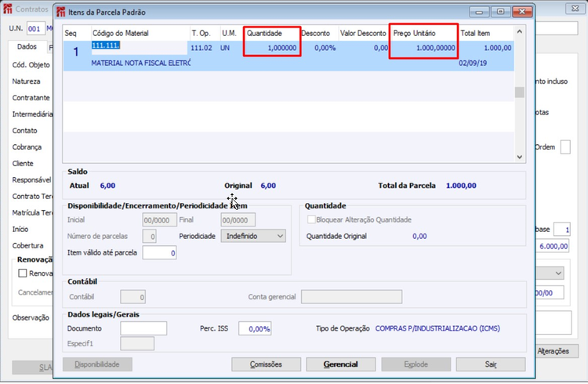
Task: Click the Gerencial button
Action: pyautogui.click(x=340, y=364)
